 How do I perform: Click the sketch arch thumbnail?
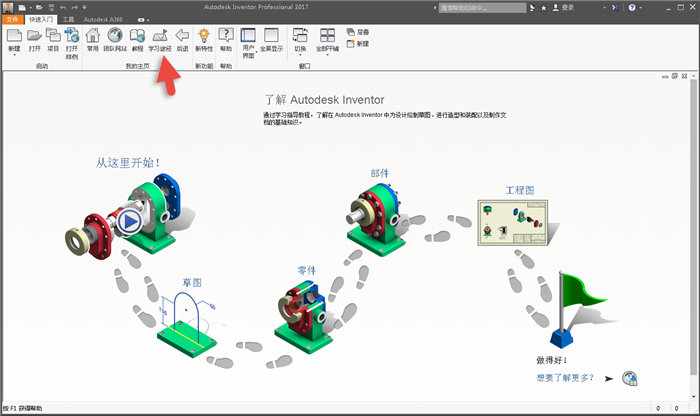point(188,324)
